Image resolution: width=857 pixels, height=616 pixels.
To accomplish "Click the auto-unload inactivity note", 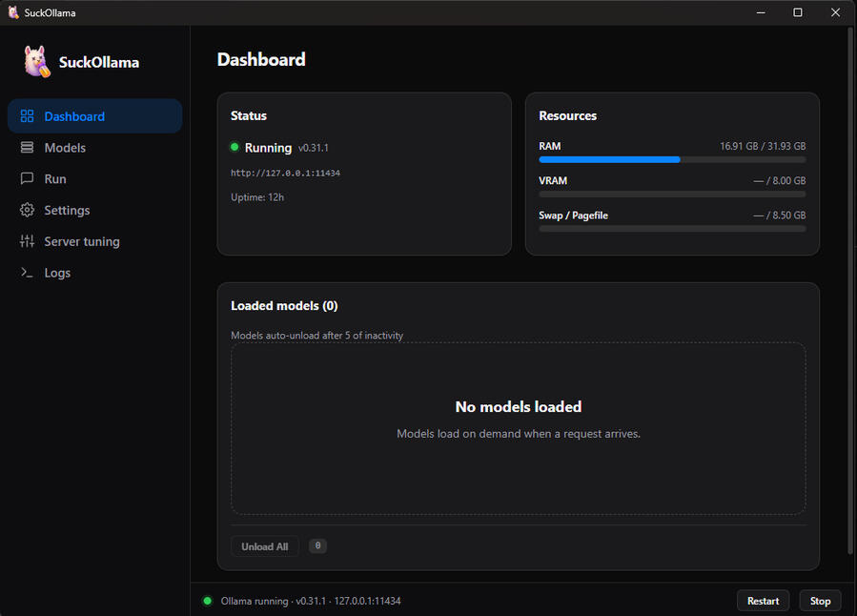I will 317,335.
